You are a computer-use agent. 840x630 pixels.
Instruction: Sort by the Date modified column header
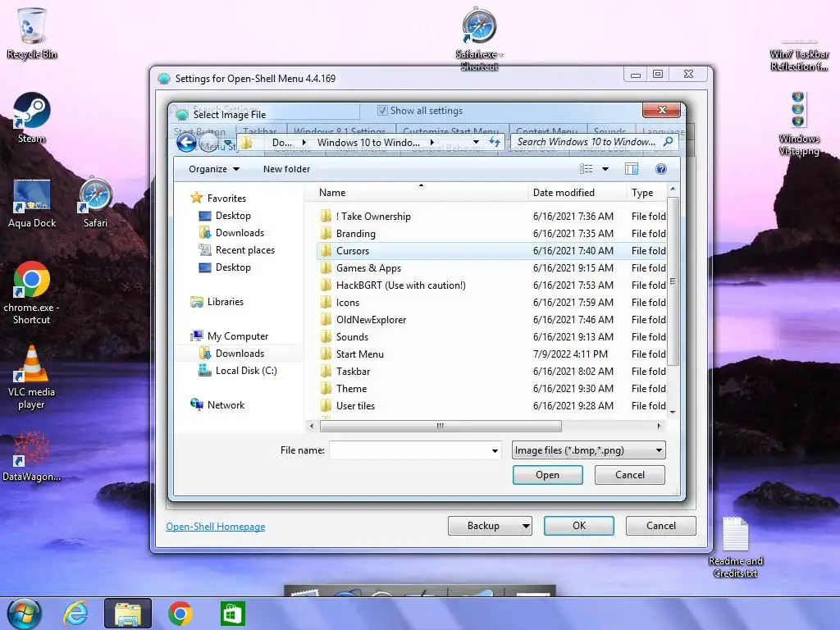577,193
